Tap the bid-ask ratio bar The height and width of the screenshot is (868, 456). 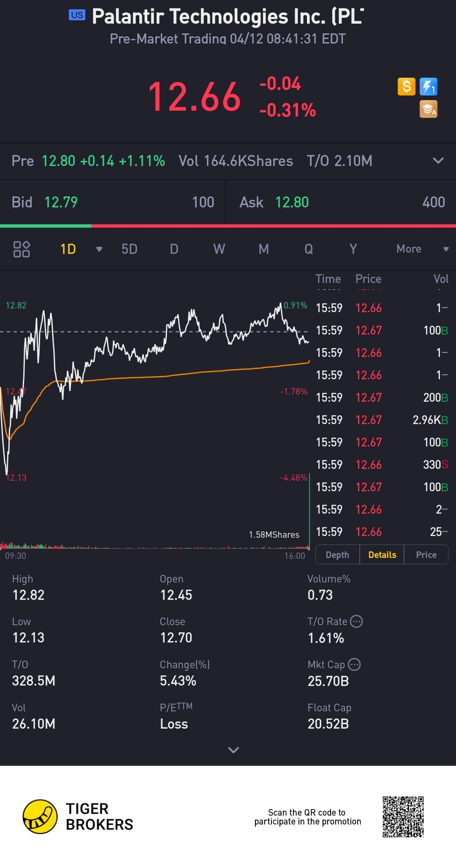pyautogui.click(x=228, y=226)
